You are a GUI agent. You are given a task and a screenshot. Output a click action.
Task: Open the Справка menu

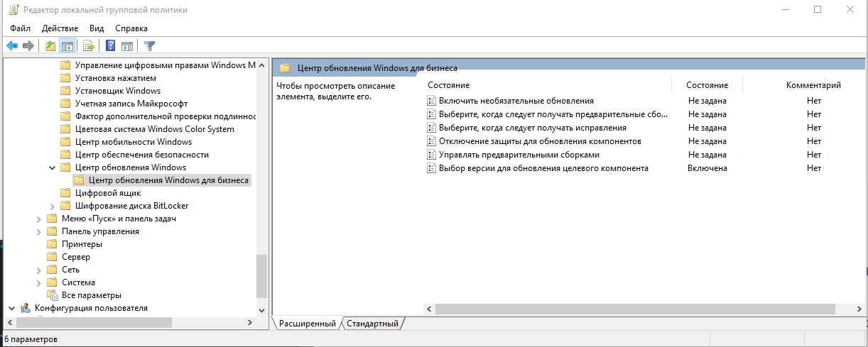click(131, 28)
